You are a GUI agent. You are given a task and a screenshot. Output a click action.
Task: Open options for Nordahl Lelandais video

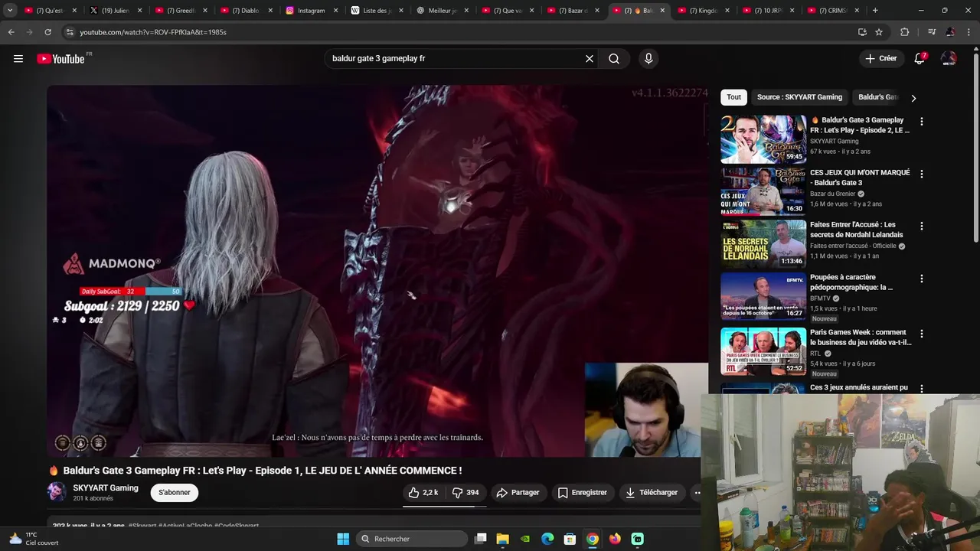point(921,226)
